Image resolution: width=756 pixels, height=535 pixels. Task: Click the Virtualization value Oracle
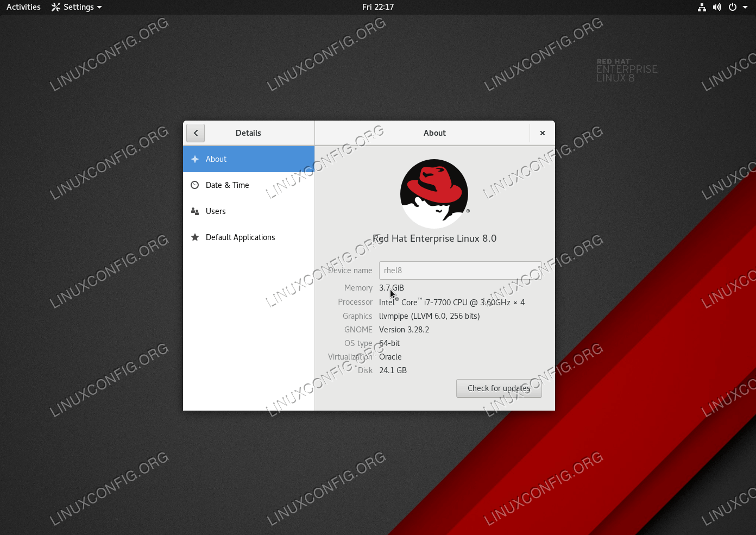pyautogui.click(x=390, y=357)
